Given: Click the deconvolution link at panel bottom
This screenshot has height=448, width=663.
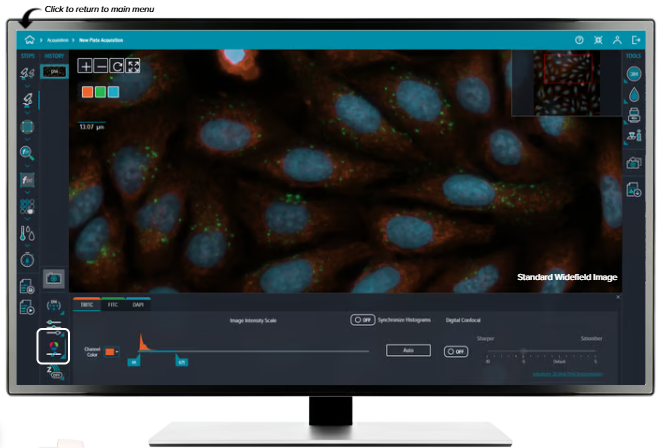Looking at the screenshot, I should tap(567, 374).
